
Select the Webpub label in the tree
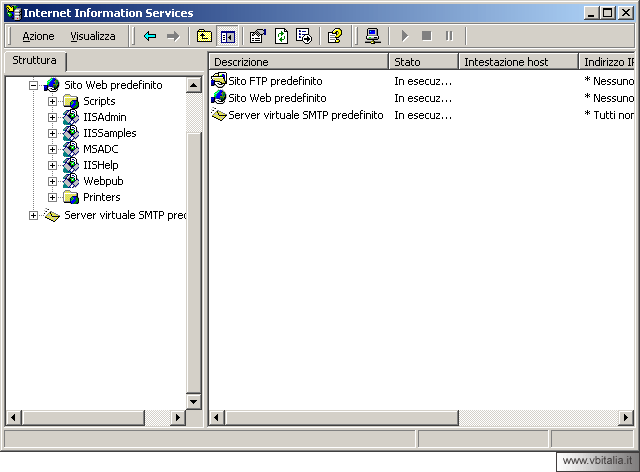103,181
